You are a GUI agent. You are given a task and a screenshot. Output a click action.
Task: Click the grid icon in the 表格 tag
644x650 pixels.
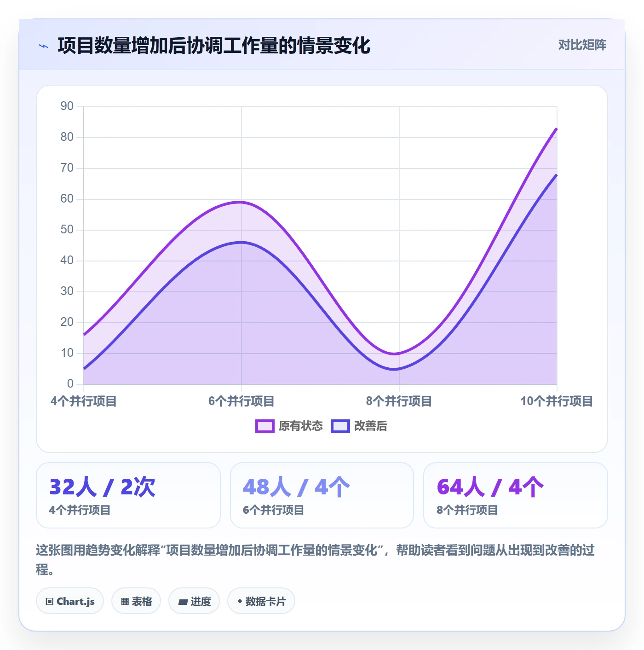click(125, 602)
